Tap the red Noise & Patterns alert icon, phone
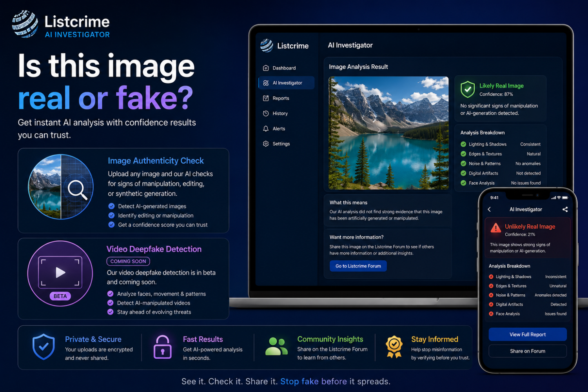 click(491, 295)
